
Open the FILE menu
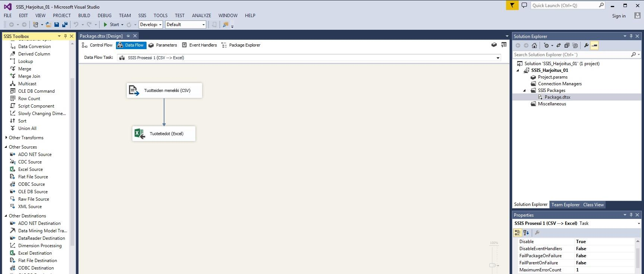pyautogui.click(x=8, y=15)
